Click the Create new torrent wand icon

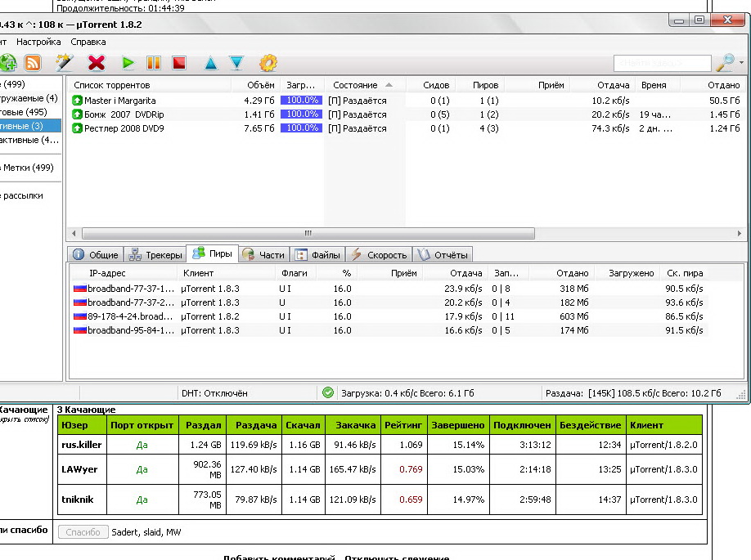click(x=64, y=63)
